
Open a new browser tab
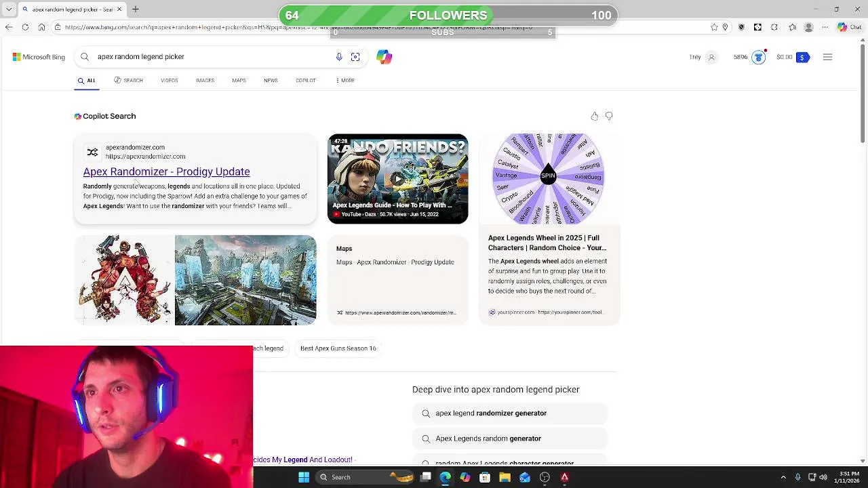(136, 9)
